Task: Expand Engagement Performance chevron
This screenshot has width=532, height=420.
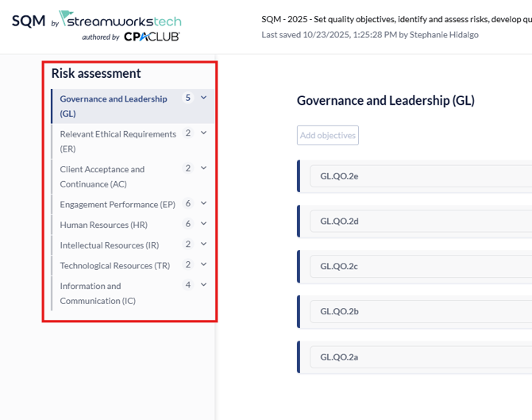Action: 204,203
